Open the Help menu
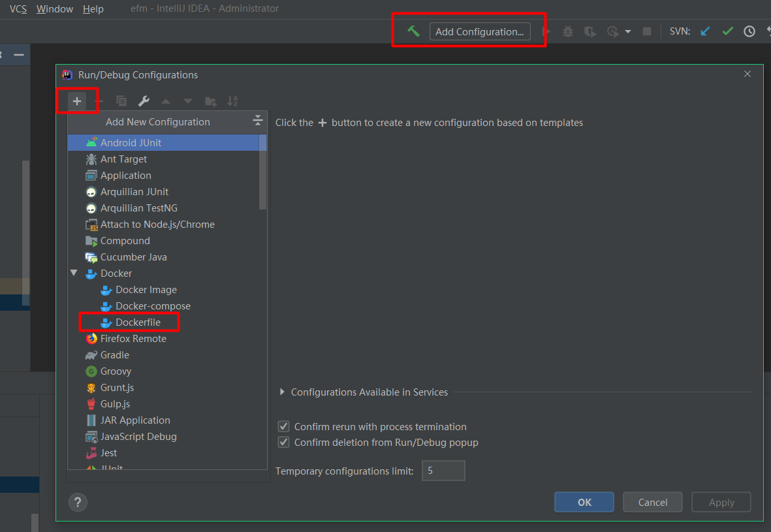 point(93,9)
